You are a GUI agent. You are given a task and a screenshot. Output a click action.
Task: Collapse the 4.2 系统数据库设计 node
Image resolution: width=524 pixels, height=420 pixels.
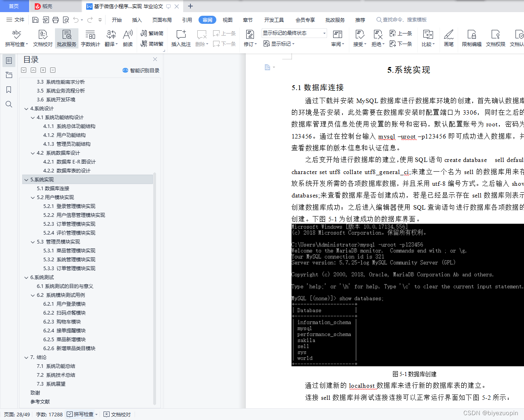33,153
